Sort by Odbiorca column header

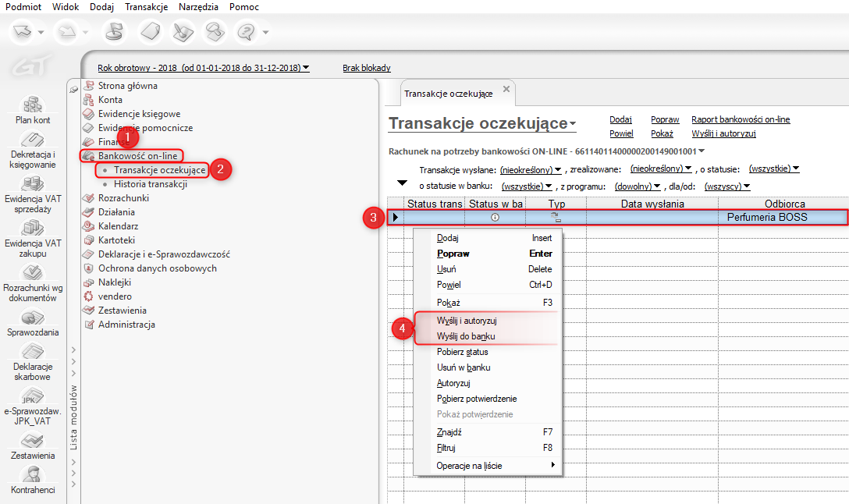click(x=784, y=204)
